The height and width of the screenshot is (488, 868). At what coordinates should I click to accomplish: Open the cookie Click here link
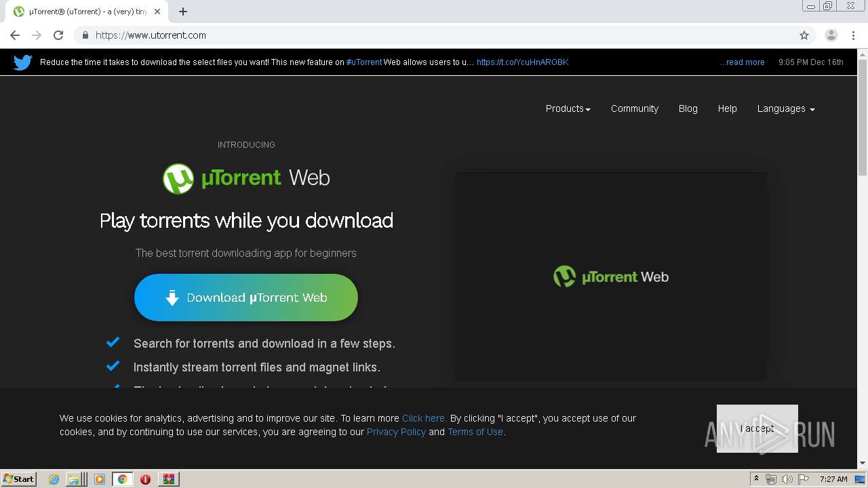click(x=424, y=418)
